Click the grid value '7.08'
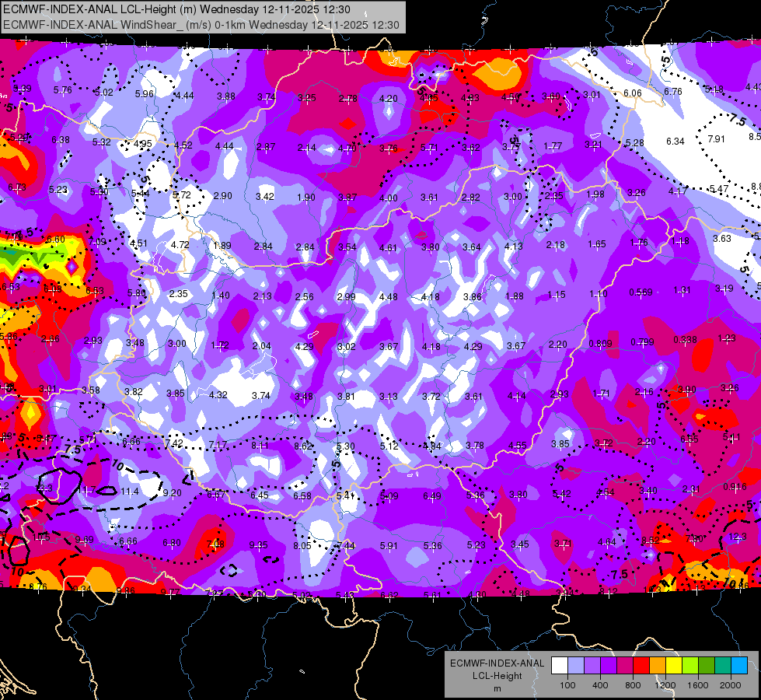The height and width of the screenshot is (700, 761). coord(215,544)
